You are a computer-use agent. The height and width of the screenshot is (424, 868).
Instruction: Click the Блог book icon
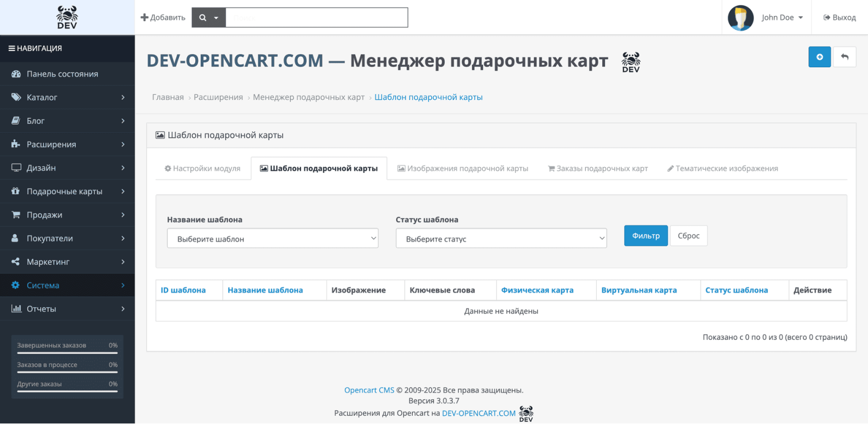pyautogui.click(x=16, y=120)
